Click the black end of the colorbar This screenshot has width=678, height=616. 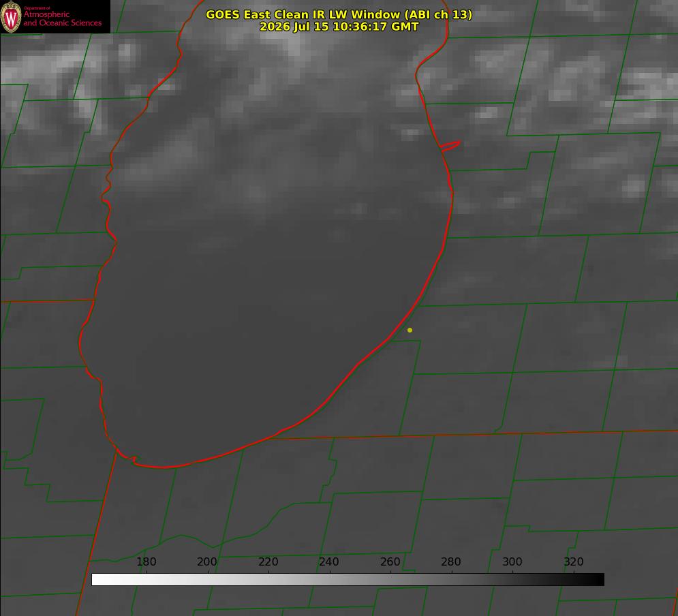point(598,579)
